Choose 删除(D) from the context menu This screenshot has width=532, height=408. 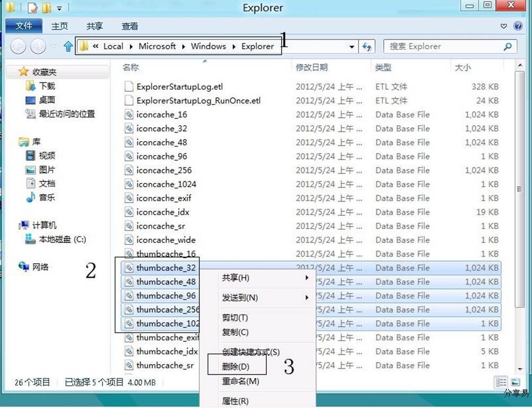point(236,365)
